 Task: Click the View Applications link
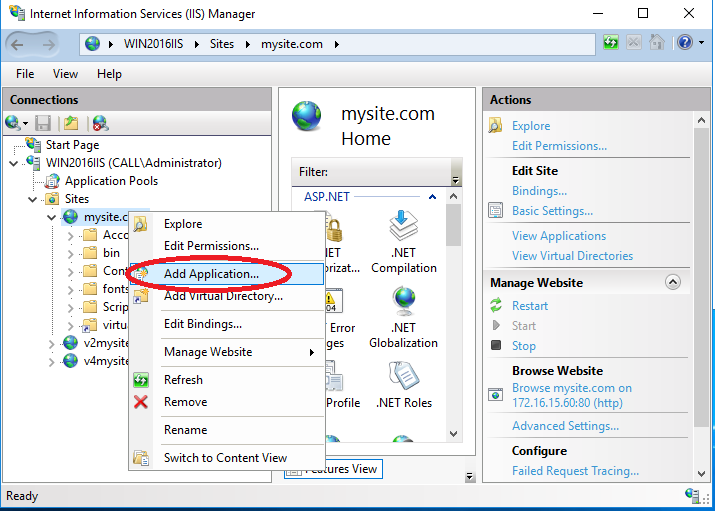[x=559, y=236]
